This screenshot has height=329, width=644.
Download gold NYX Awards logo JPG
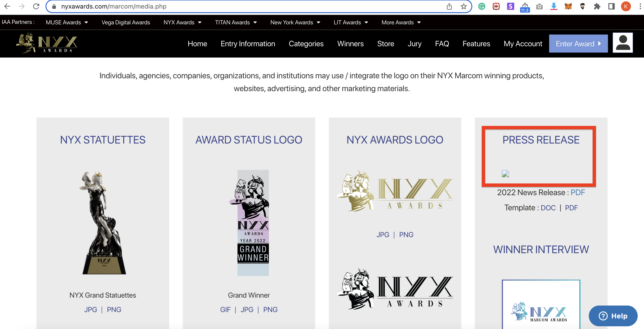(383, 235)
